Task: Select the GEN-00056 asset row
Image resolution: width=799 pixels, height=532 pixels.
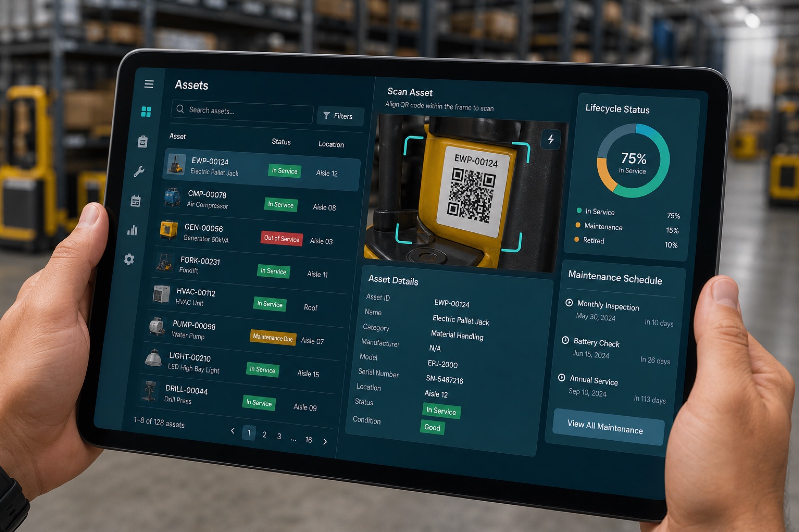Action: (254, 235)
